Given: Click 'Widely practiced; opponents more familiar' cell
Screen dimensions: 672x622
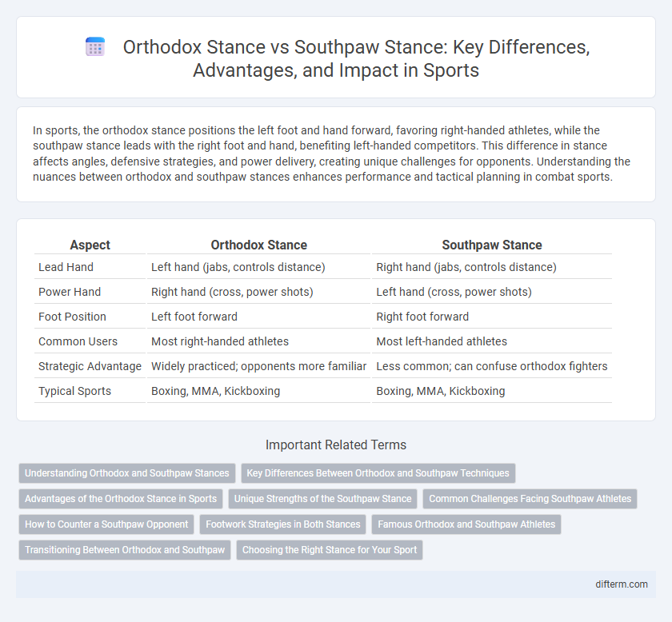Looking at the screenshot, I should pyautogui.click(x=258, y=366).
